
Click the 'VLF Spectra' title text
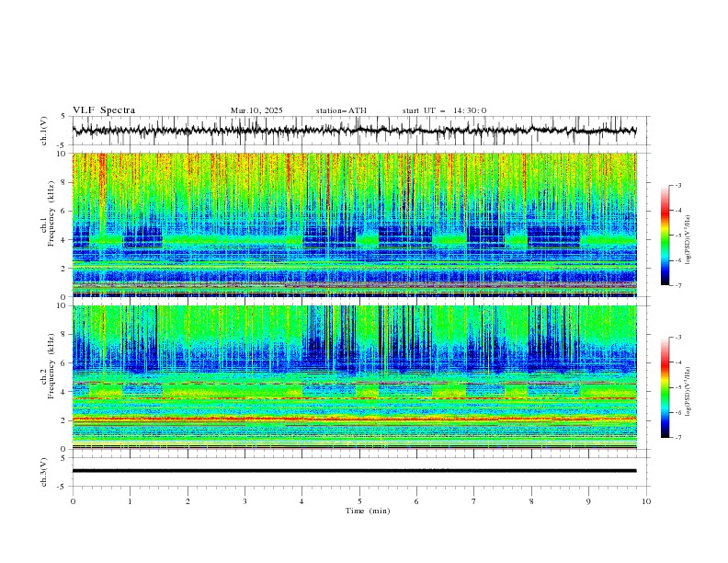104,110
